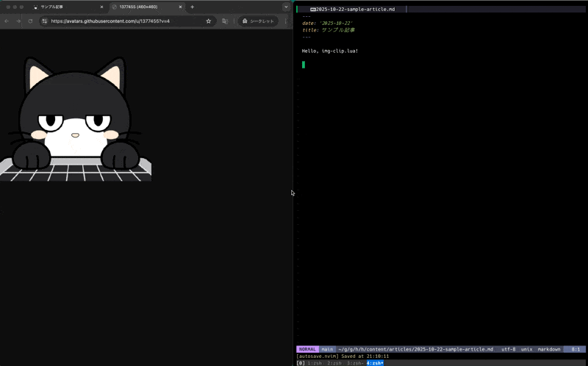Click the autosave.nvim saved message

click(343, 356)
